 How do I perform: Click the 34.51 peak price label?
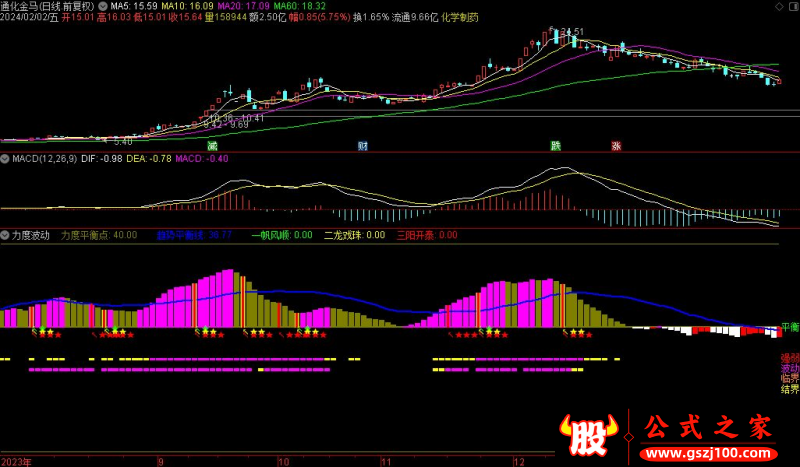point(571,32)
